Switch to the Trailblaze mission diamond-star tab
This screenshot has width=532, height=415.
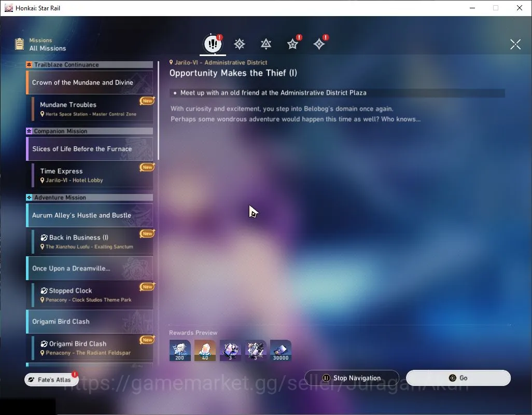pos(239,44)
